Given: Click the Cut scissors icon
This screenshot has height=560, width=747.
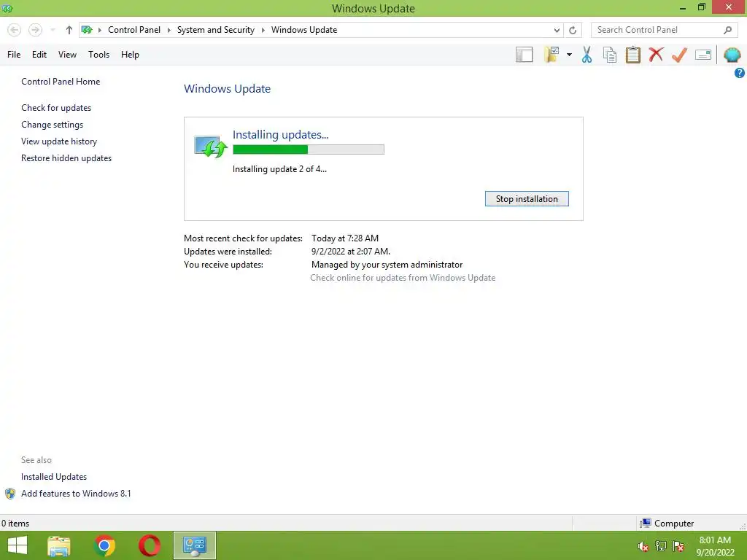Looking at the screenshot, I should point(587,55).
